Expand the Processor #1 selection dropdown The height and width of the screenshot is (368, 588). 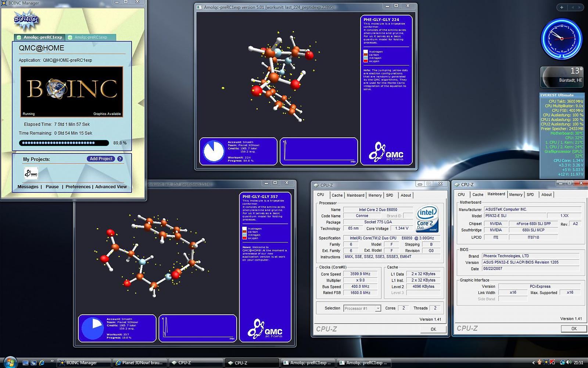[x=378, y=308]
